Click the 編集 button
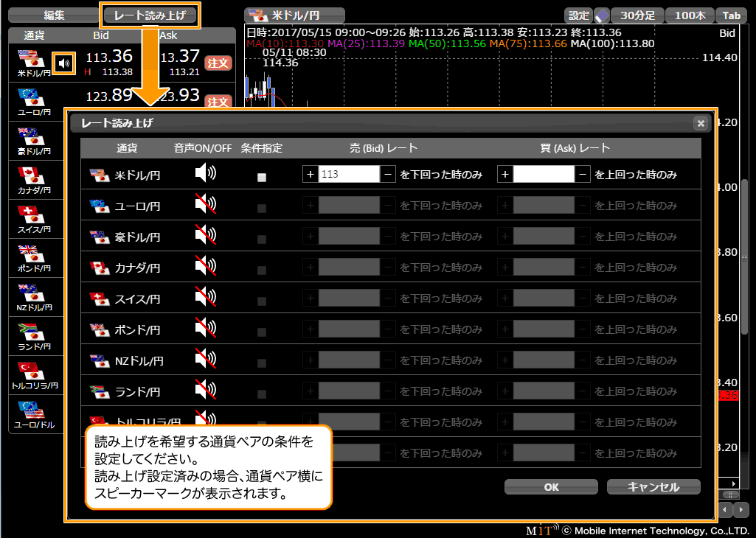Viewport: 756px width, 538px height. [x=54, y=15]
